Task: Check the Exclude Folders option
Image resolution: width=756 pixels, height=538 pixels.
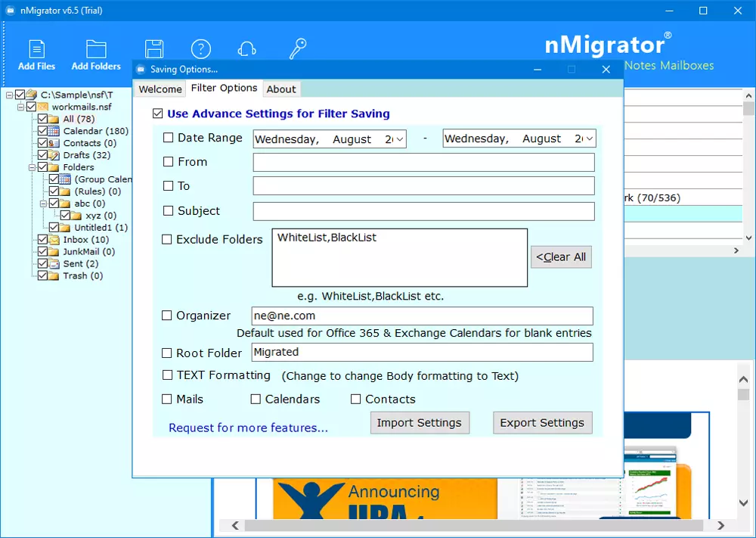Action: [167, 239]
